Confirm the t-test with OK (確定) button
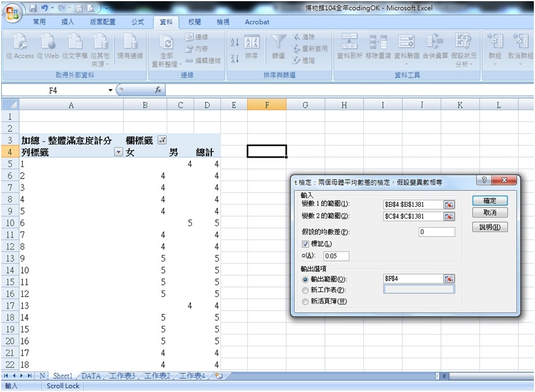Image resolution: width=535 pixels, height=392 pixels. point(490,201)
